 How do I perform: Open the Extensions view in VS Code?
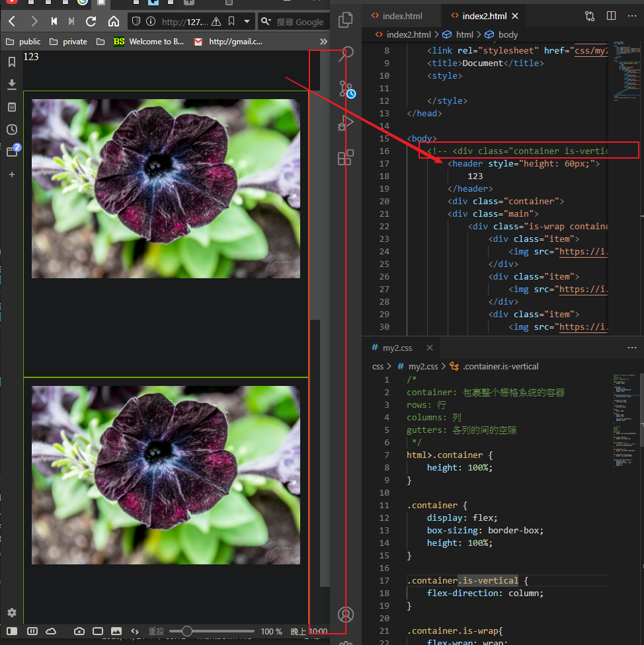pyautogui.click(x=346, y=158)
